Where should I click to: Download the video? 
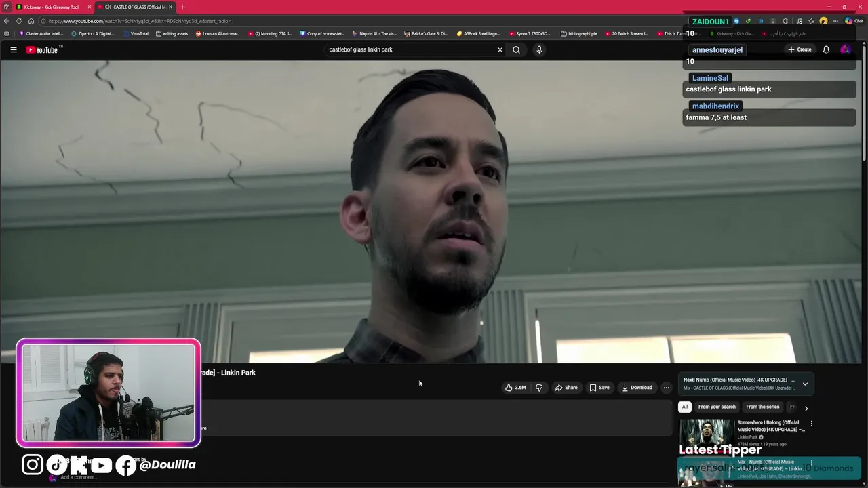pyautogui.click(x=637, y=388)
